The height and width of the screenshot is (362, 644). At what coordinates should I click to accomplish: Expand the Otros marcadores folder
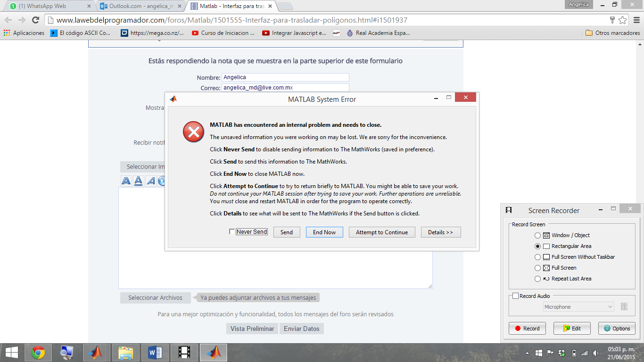[x=612, y=33]
